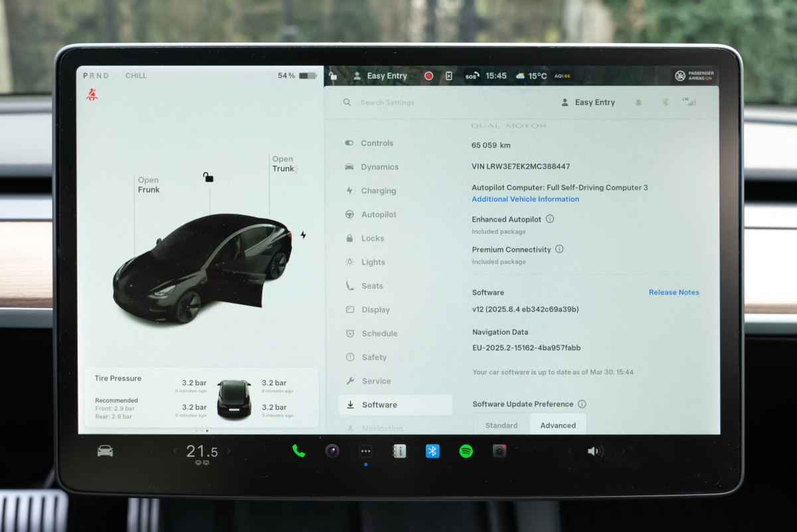The height and width of the screenshot is (532, 797).
Task: Open Additional Vehicle Information link
Action: [525, 199]
